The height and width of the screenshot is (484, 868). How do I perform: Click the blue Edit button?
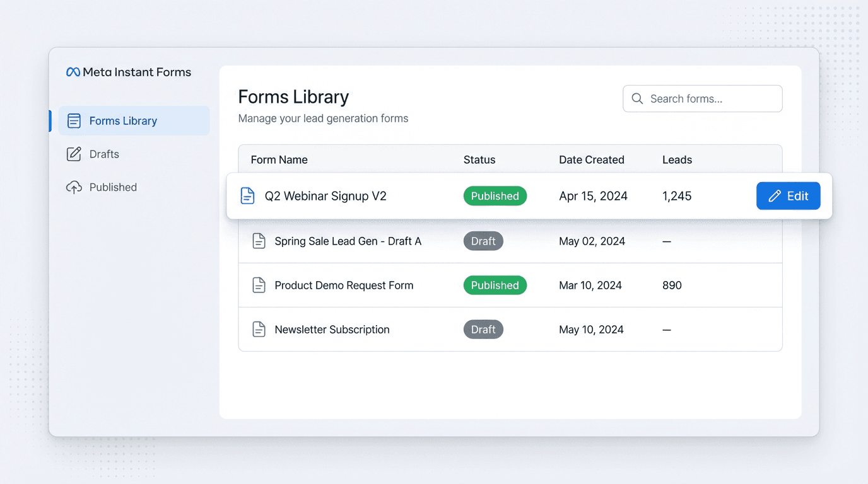tap(788, 195)
